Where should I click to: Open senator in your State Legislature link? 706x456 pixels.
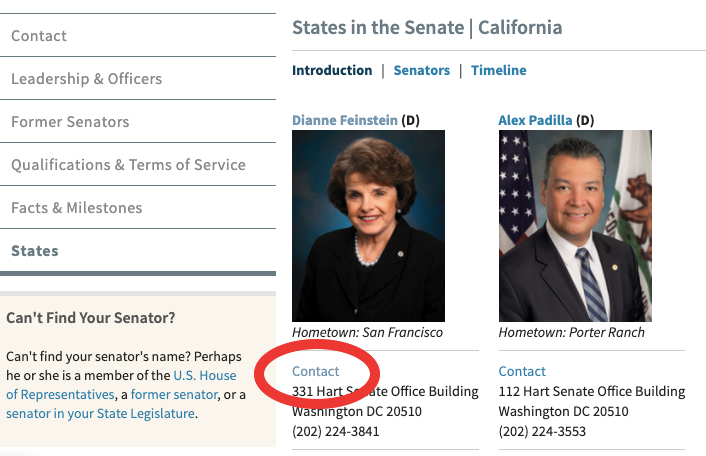coord(100,413)
